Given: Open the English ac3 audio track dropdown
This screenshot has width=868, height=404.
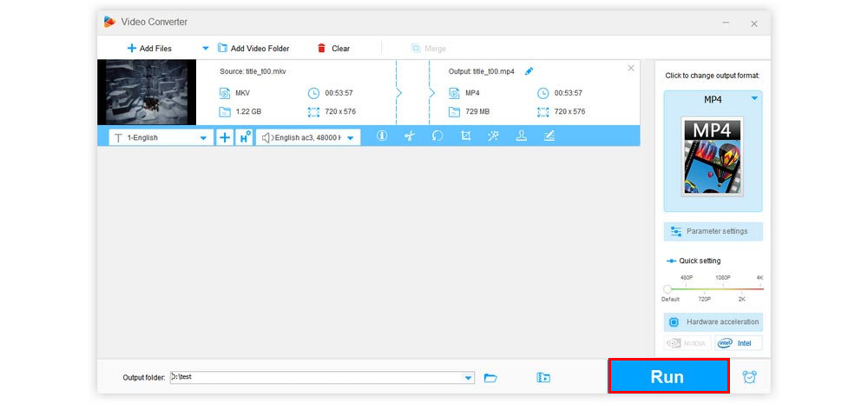Looking at the screenshot, I should (308, 137).
